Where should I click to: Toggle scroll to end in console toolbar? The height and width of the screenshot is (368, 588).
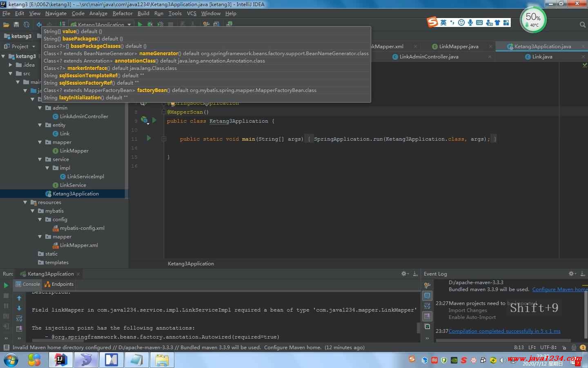click(x=19, y=328)
